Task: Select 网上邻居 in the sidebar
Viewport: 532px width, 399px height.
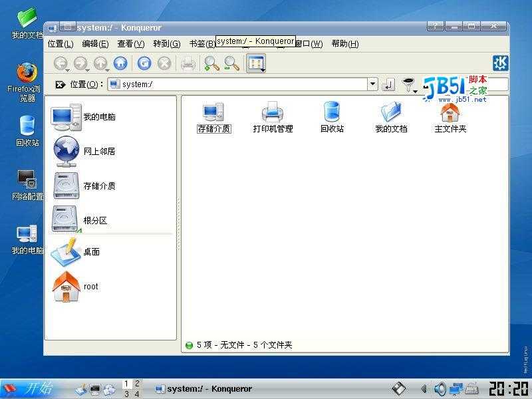Action: [x=84, y=152]
